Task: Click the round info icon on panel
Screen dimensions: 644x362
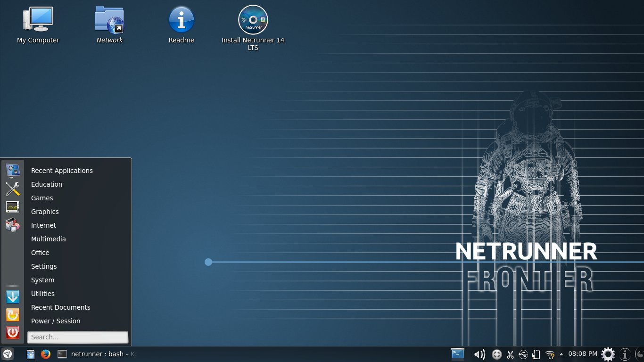Action: [625, 354]
